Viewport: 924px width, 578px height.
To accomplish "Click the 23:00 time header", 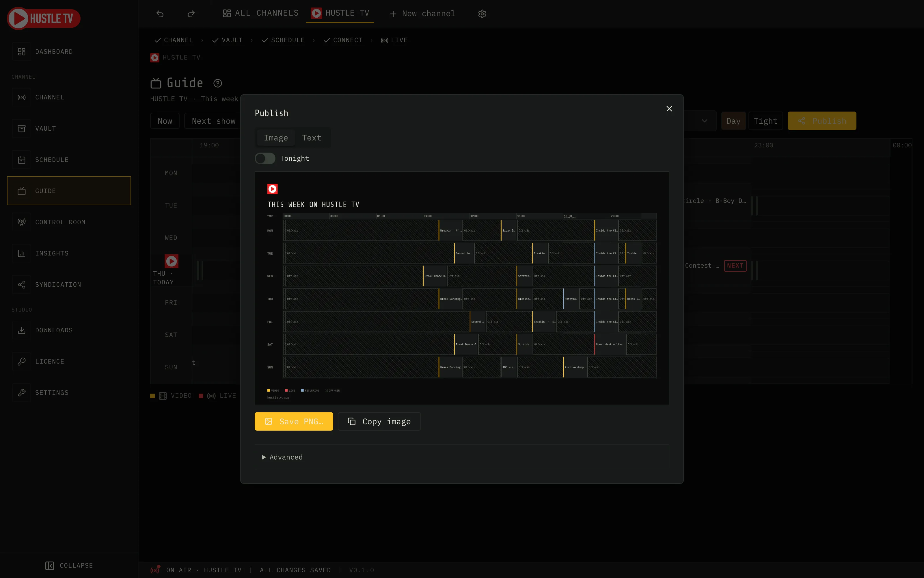I will [763, 145].
